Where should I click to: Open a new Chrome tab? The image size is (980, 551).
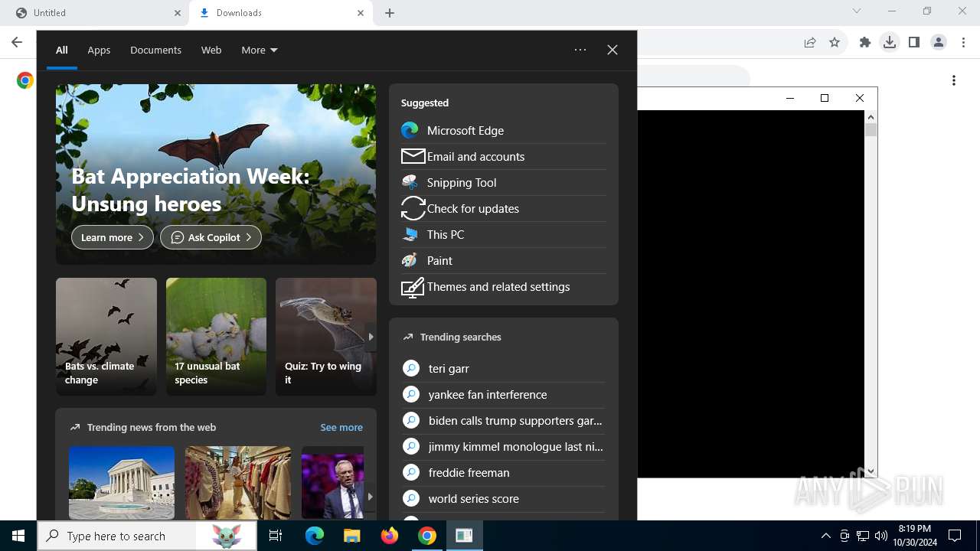(x=390, y=13)
